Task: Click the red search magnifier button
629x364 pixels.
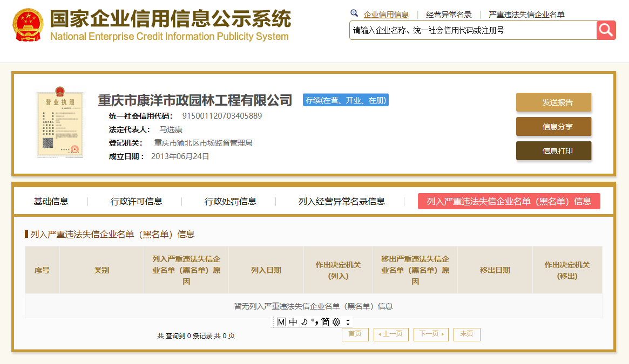Action: pyautogui.click(x=606, y=30)
